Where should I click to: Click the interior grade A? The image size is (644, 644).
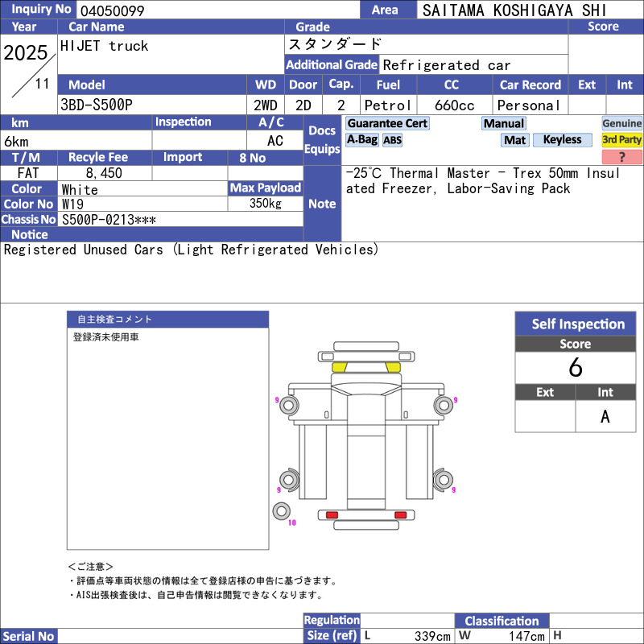(x=605, y=416)
